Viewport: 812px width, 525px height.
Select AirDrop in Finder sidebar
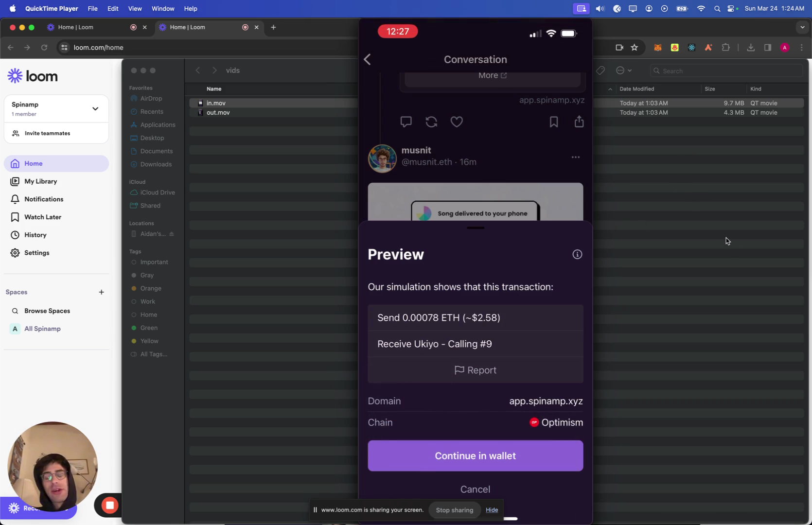pyautogui.click(x=151, y=98)
